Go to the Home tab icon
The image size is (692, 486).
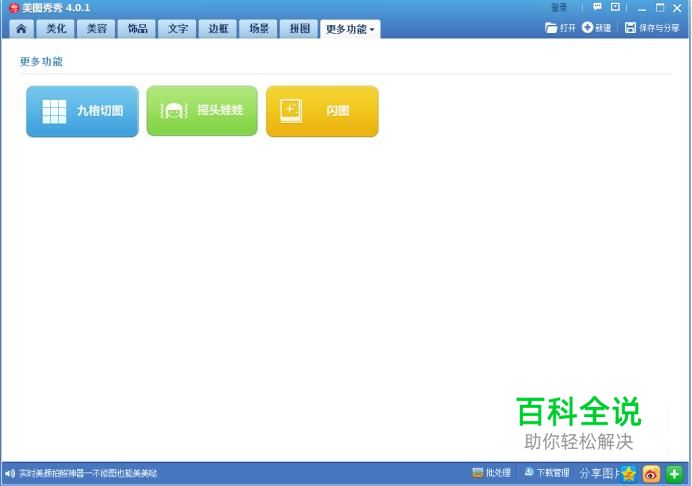pos(21,29)
